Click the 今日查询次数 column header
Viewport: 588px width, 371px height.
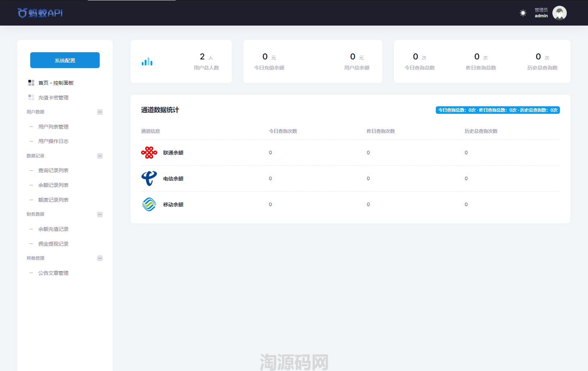(283, 131)
